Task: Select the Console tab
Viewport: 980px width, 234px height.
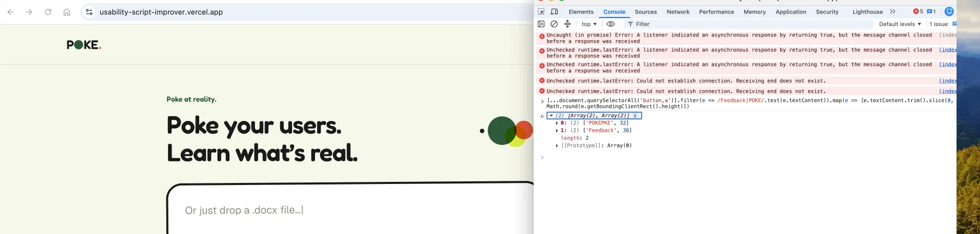Action: [614, 11]
